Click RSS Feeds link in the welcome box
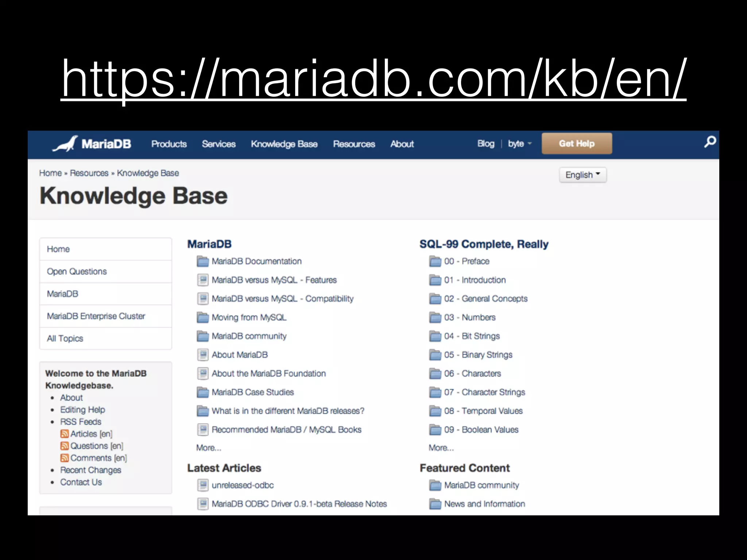This screenshot has height=560, width=747. pos(81,422)
